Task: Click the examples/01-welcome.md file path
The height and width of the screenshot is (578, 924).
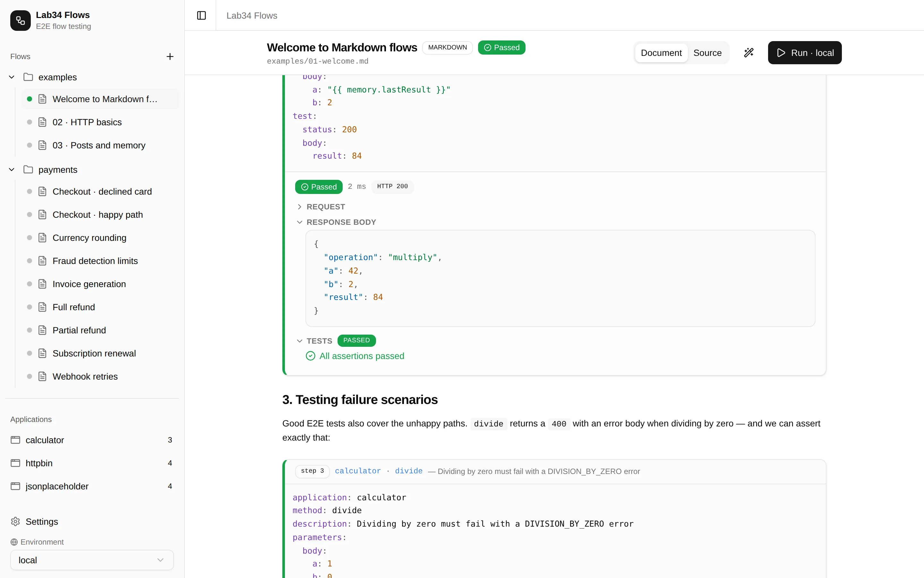Action: [x=317, y=61]
